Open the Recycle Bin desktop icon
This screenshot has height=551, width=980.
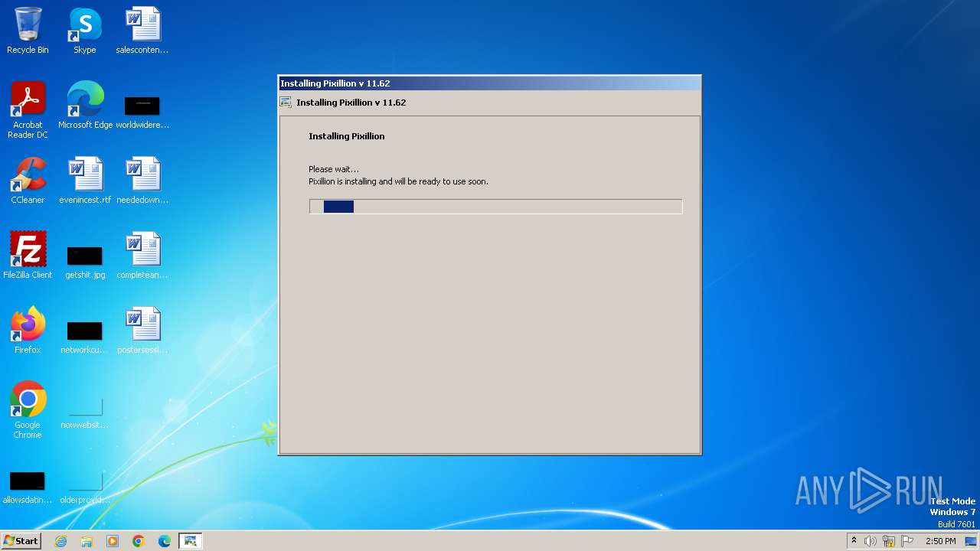pyautogui.click(x=28, y=31)
